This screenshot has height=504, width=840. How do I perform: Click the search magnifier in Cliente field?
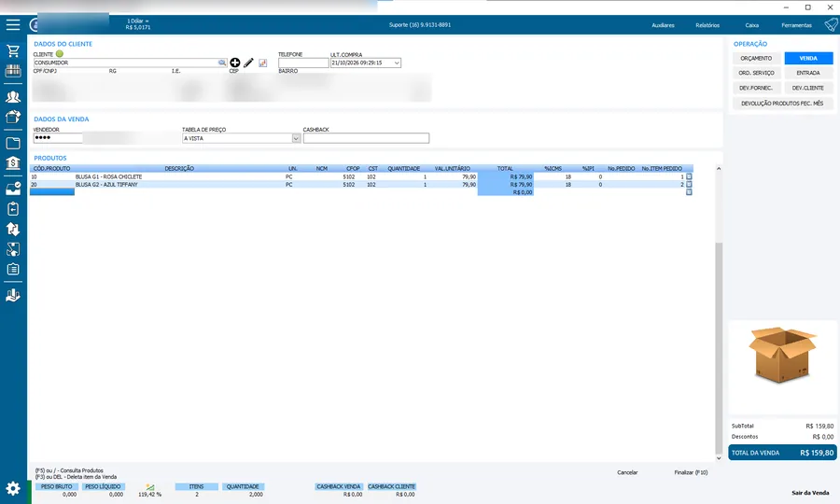222,63
